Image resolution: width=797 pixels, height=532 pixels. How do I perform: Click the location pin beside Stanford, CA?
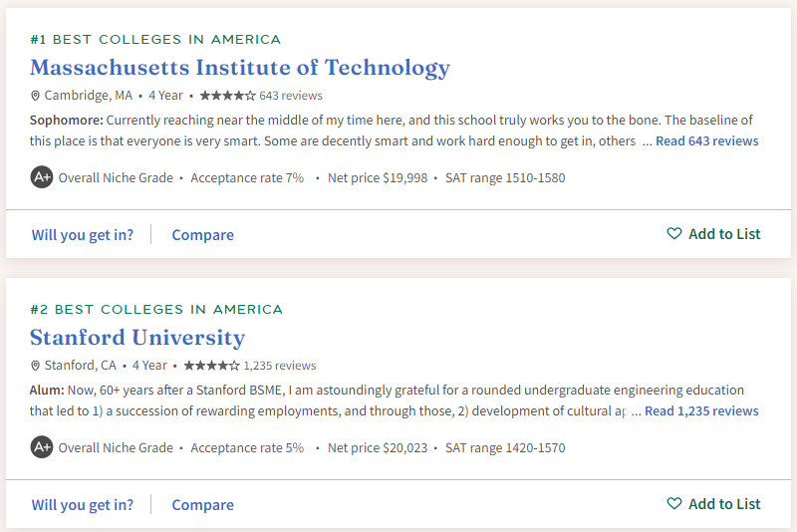coord(35,366)
